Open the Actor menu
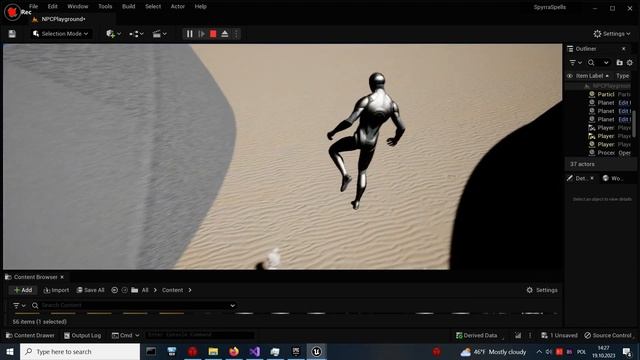Viewport: 640px width, 360px height. click(178, 7)
